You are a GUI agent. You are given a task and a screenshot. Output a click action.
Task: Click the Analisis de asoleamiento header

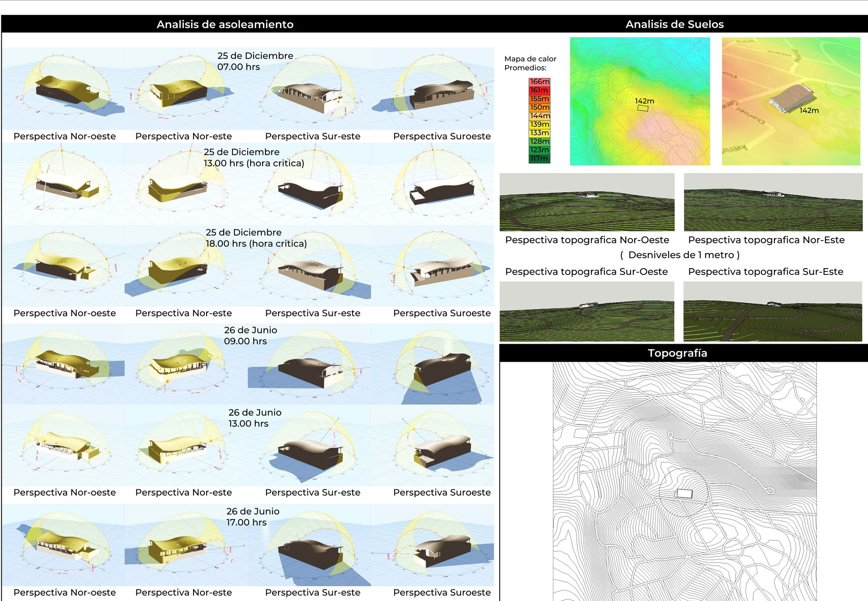point(225,24)
